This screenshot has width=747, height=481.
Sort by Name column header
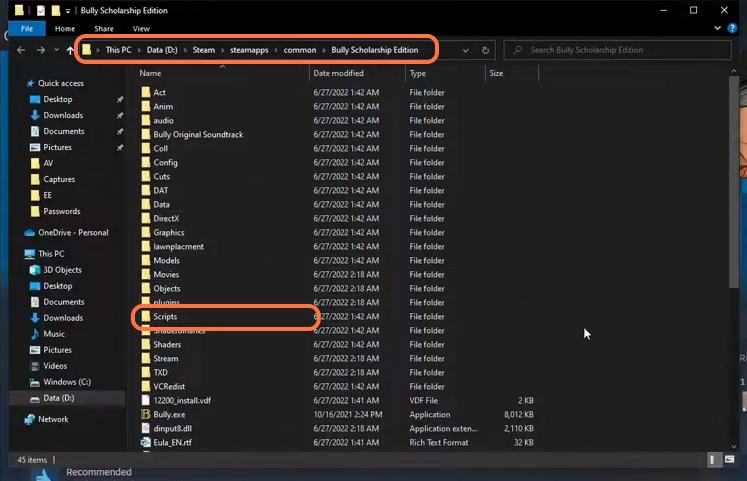150,73
